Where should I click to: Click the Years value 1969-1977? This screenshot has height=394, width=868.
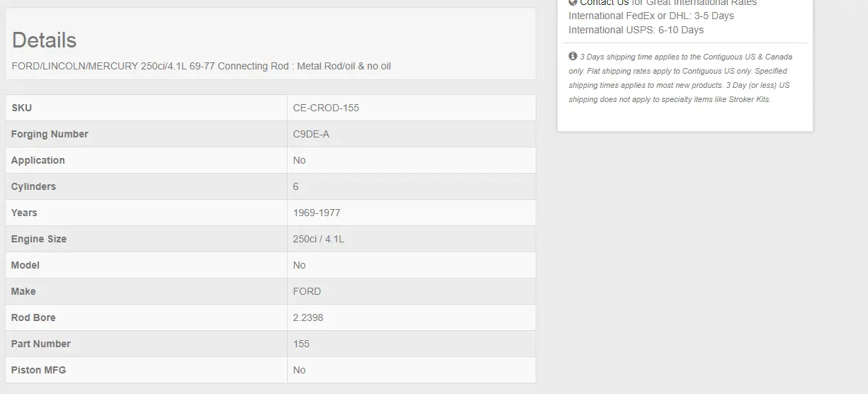[x=317, y=213]
